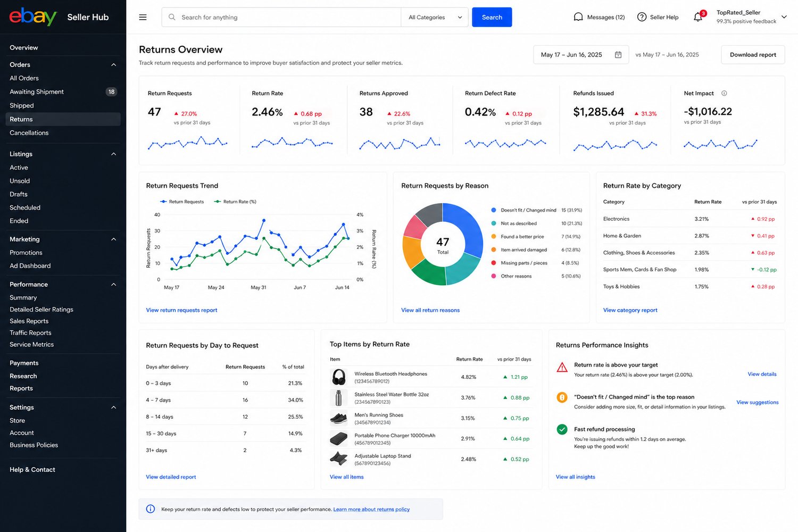Select Returns in sidebar

pos(63,119)
